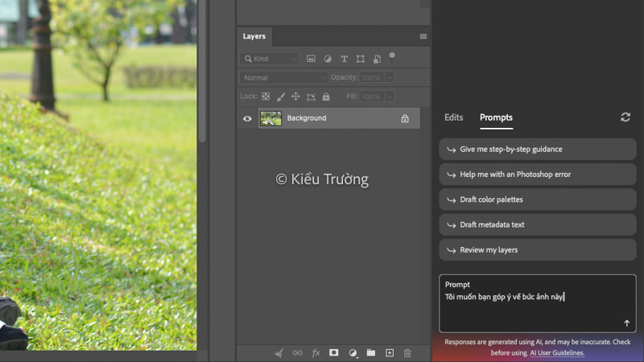Image resolution: width=644 pixels, height=362 pixels.
Task: Refresh the prompt suggestions icon
Action: coord(625,117)
